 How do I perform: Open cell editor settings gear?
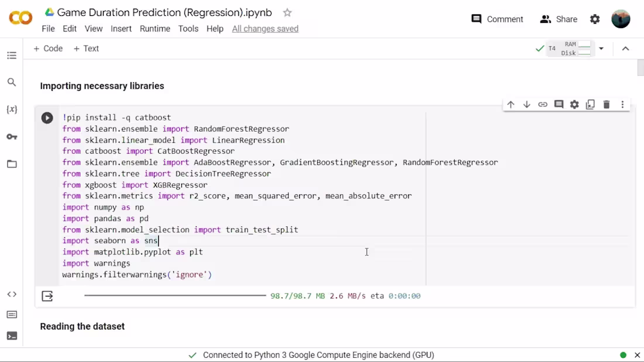click(574, 104)
